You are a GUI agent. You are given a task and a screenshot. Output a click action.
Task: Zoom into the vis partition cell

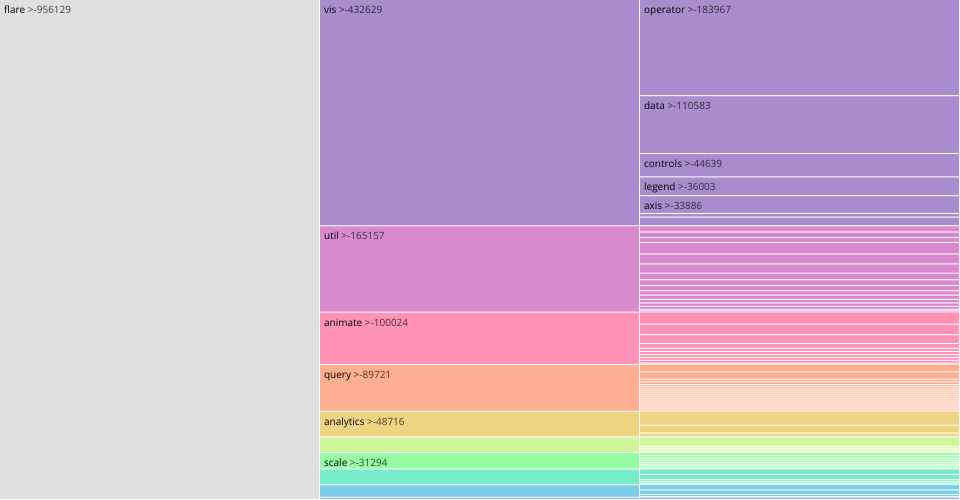coord(479,113)
